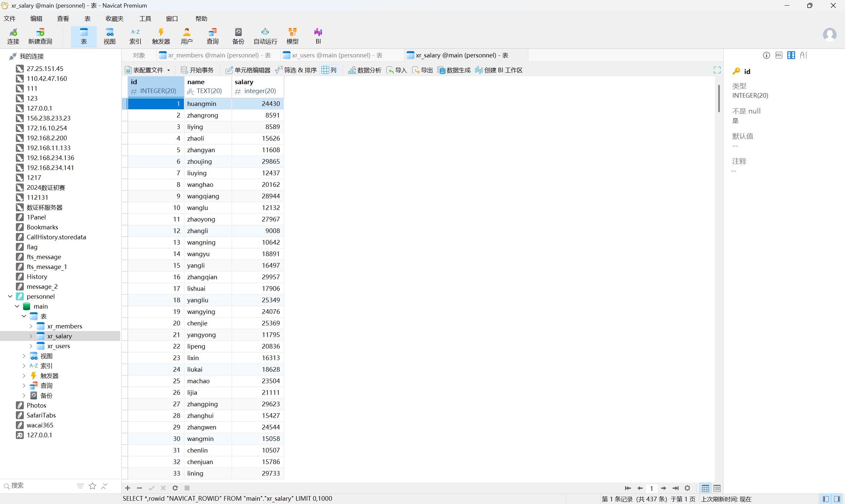
Task: Collapse the personnel connection node
Action: click(10, 296)
